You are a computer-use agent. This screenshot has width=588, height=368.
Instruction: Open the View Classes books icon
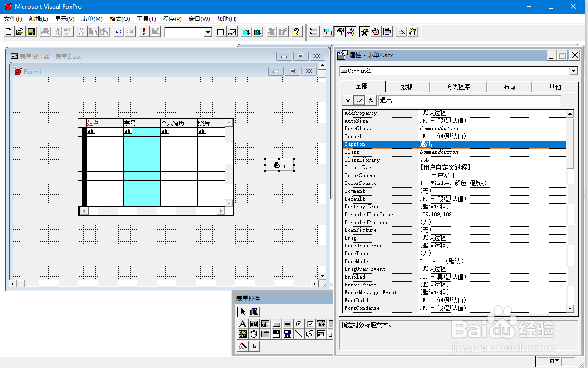(x=254, y=311)
